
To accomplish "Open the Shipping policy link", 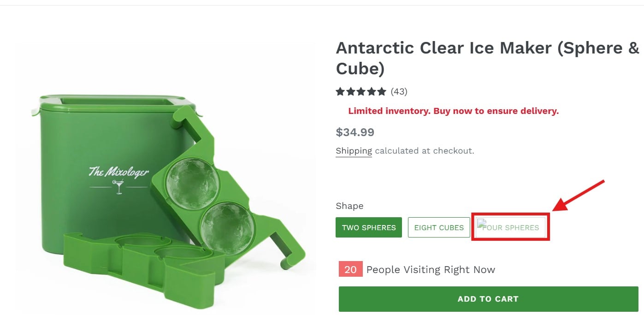I will (354, 151).
